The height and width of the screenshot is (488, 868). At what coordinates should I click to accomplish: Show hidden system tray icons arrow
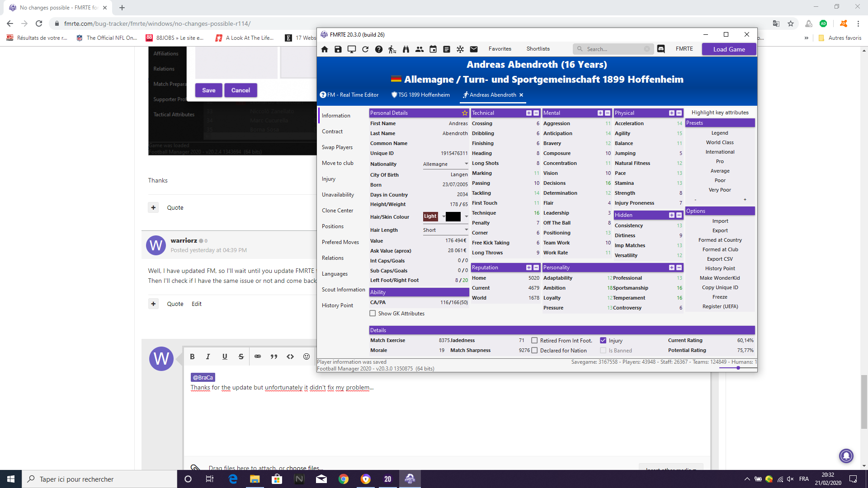point(747,479)
